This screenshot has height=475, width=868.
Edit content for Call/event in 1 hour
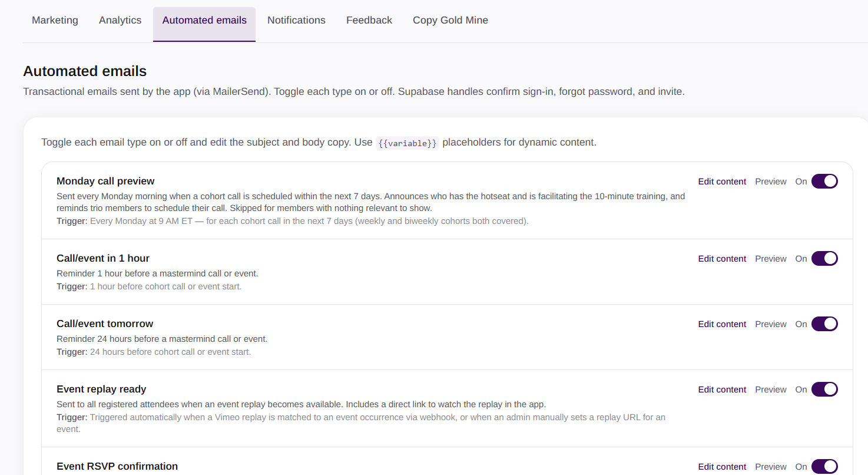(722, 259)
